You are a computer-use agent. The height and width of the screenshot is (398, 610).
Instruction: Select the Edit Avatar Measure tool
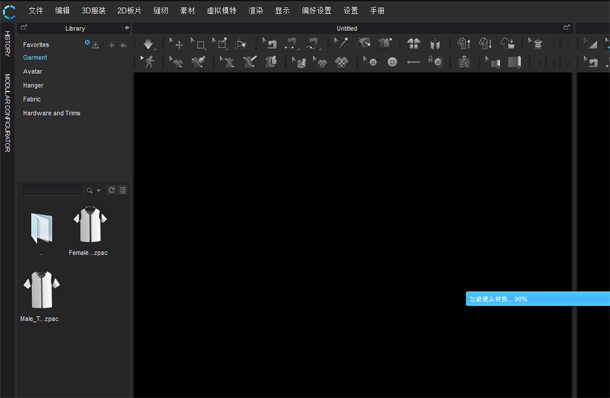point(176,62)
